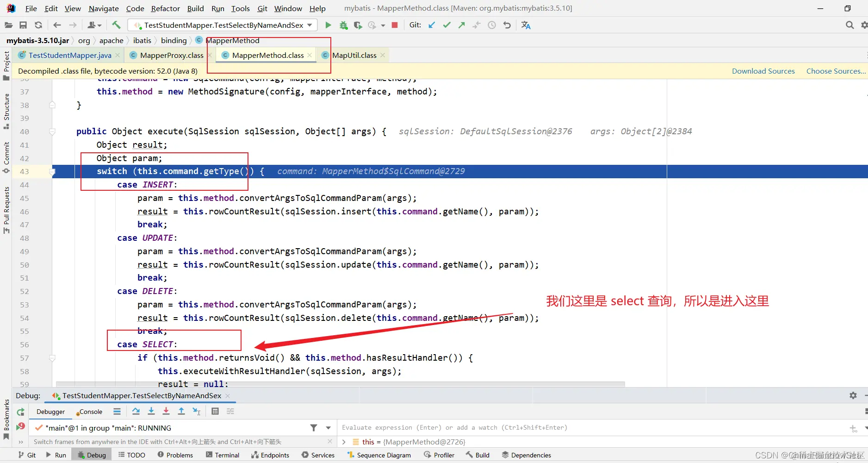Click Step Out up-arrow icon
This screenshot has width=868, height=463.
pyautogui.click(x=181, y=411)
